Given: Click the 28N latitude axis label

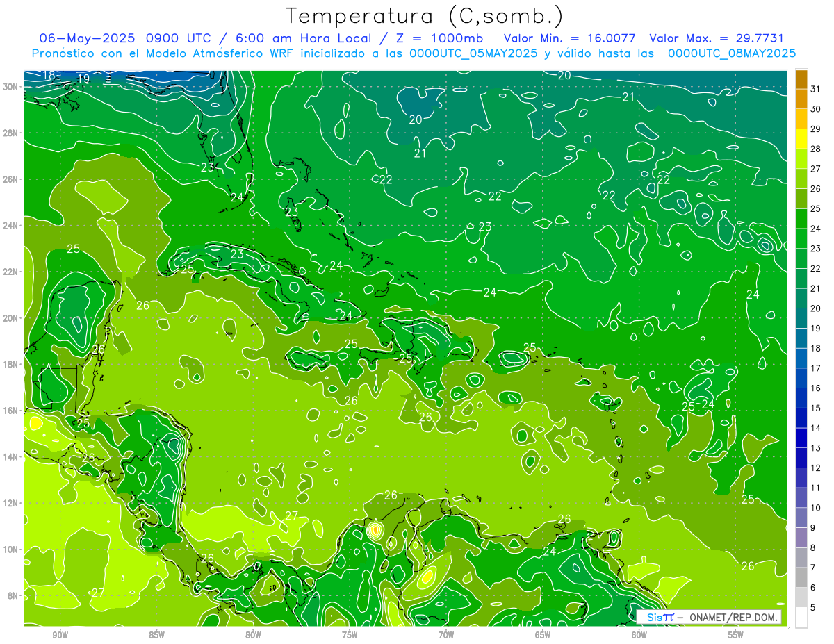Looking at the screenshot, I should pyautogui.click(x=12, y=133).
